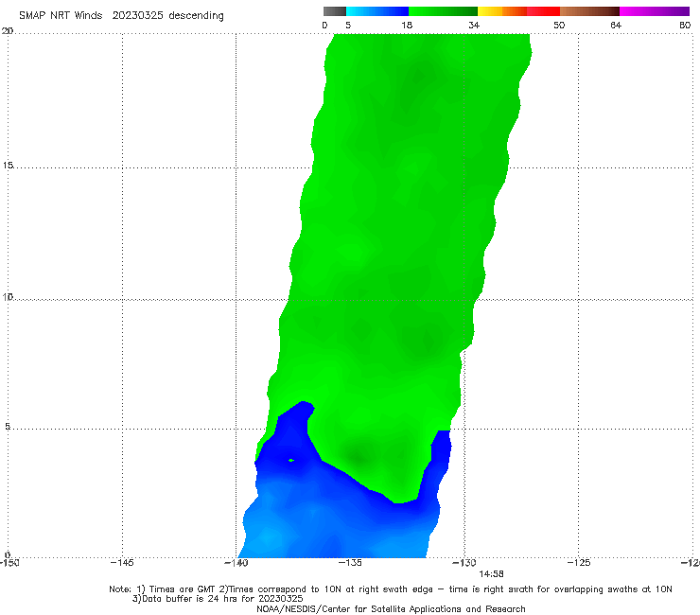This screenshot has height=615, width=700.
Task: Click the longitude axis label '-125'
Action: [579, 562]
